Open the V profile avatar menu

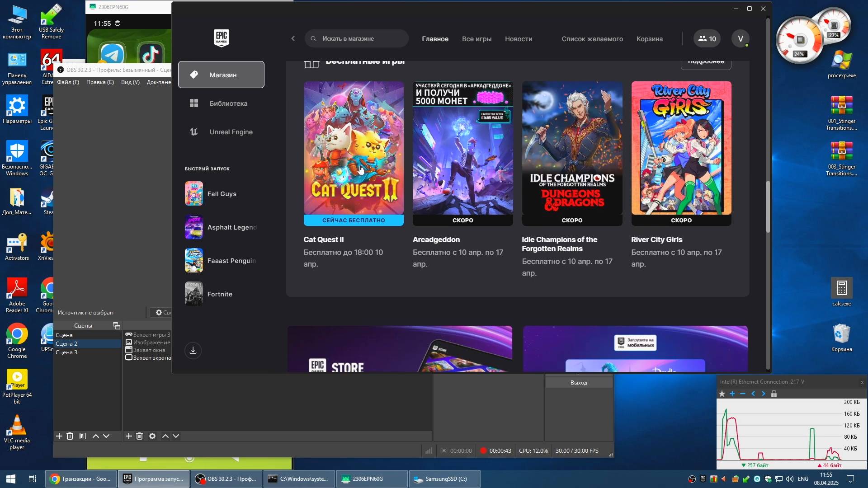point(741,39)
